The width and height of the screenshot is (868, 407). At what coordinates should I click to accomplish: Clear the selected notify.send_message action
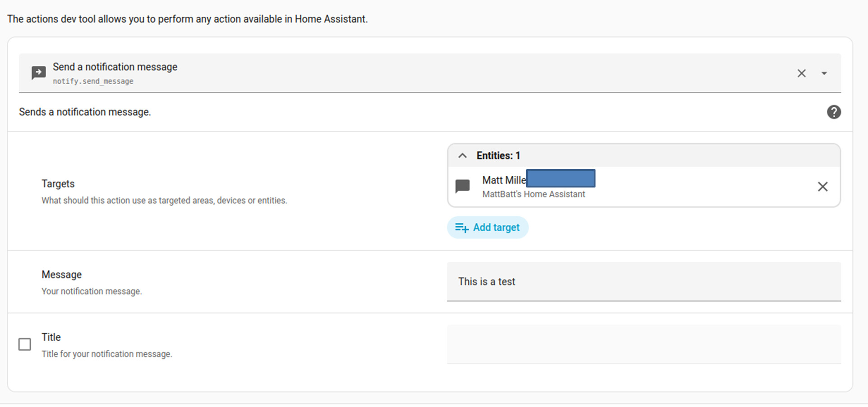pos(801,73)
